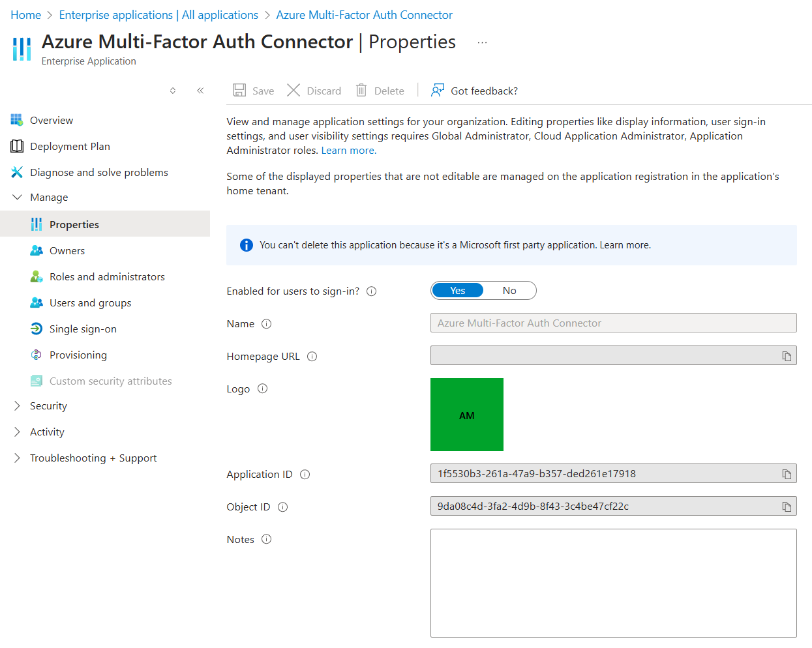Open the ellipsis more options menu in header
The image size is (812, 648).
pos(482,42)
